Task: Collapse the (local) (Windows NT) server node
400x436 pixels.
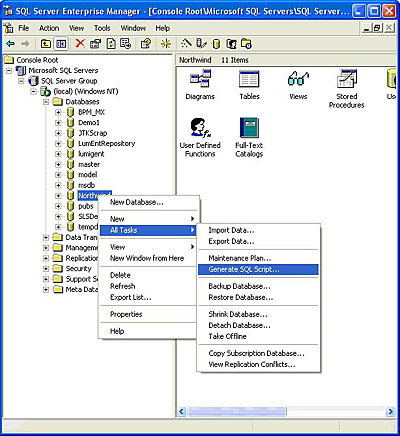Action: click(x=34, y=91)
